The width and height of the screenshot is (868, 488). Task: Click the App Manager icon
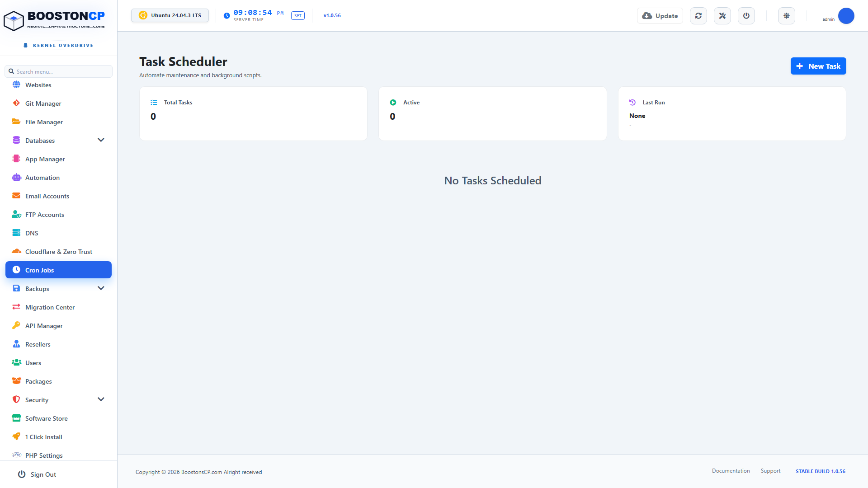(16, 159)
